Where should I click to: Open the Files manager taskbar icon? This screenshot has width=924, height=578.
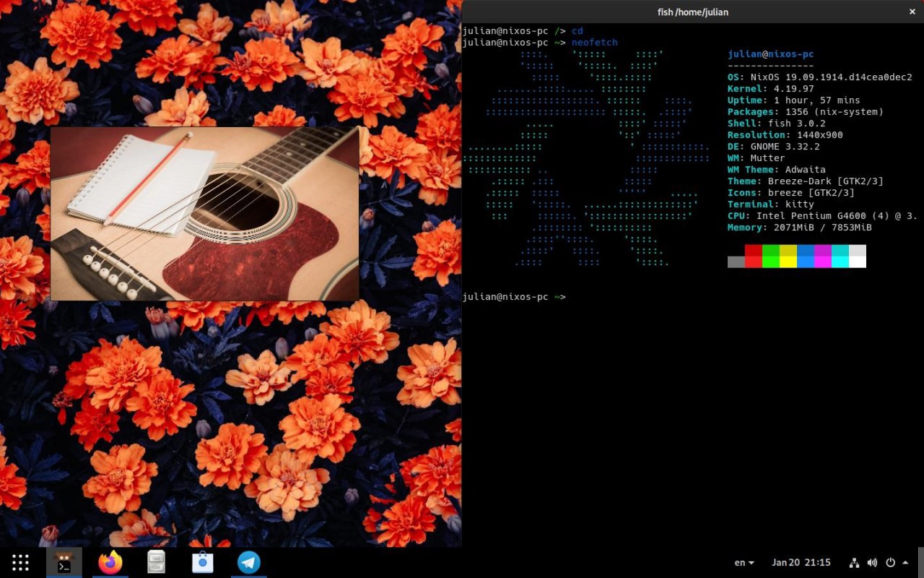[157, 562]
